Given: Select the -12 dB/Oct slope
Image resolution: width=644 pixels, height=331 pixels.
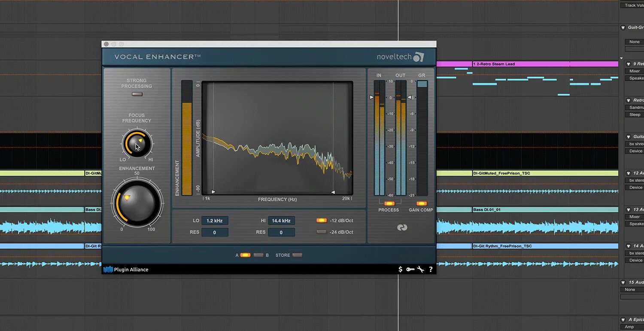Looking at the screenshot, I should [322, 220].
